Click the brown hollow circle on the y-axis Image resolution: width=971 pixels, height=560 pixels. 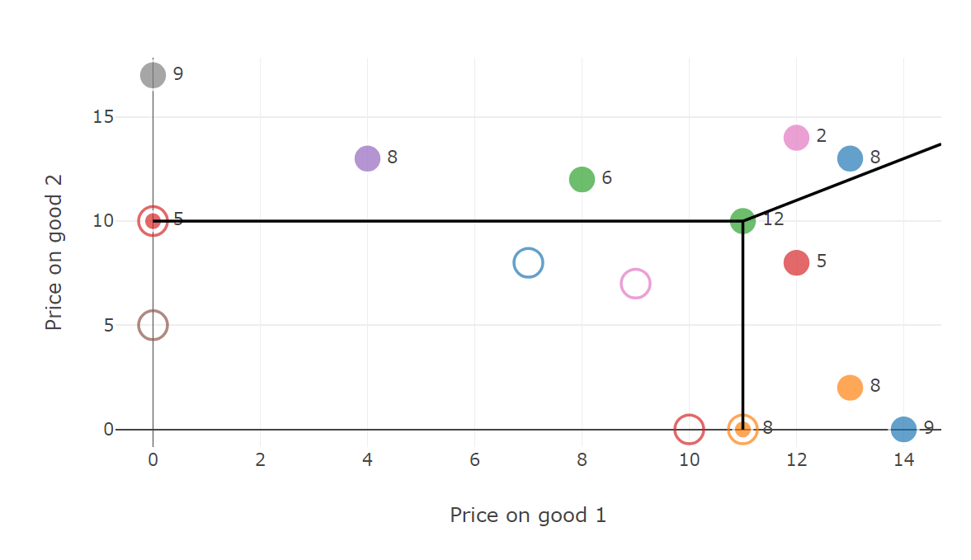coord(153,325)
